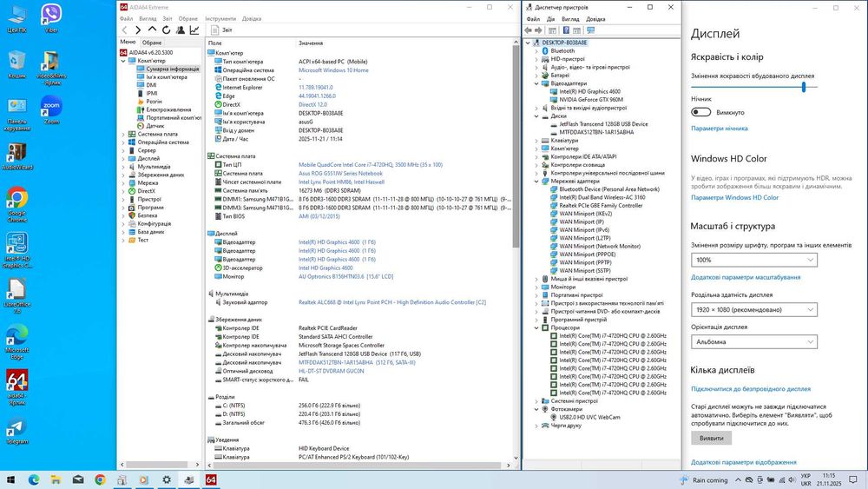Select Датчик item in the AIDA64 tree
Viewport: 868px width, 489px height.
coord(155,126)
